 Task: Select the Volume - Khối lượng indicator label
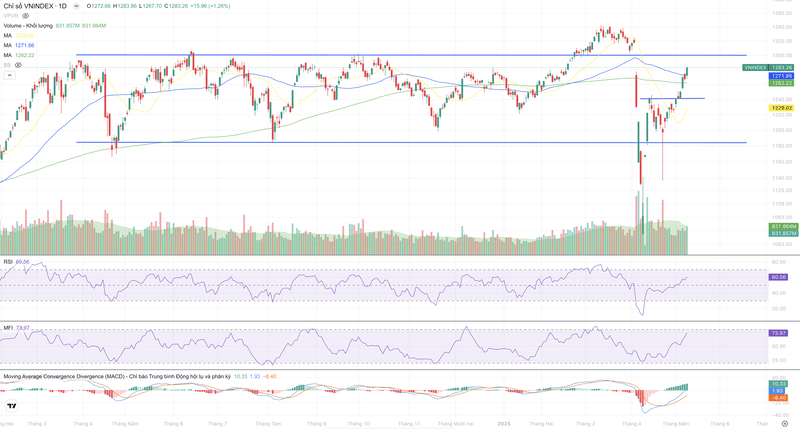28,26
